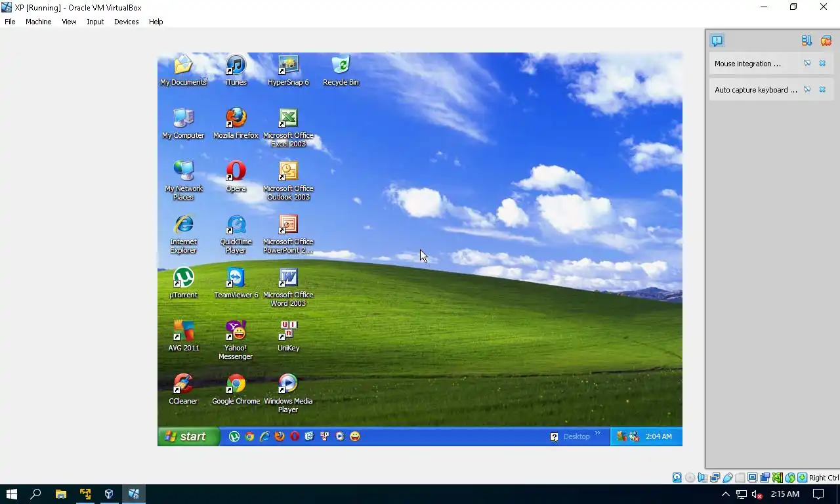Launch Windows Media Player from Quick Launch
840x504 pixels.
tap(340, 436)
